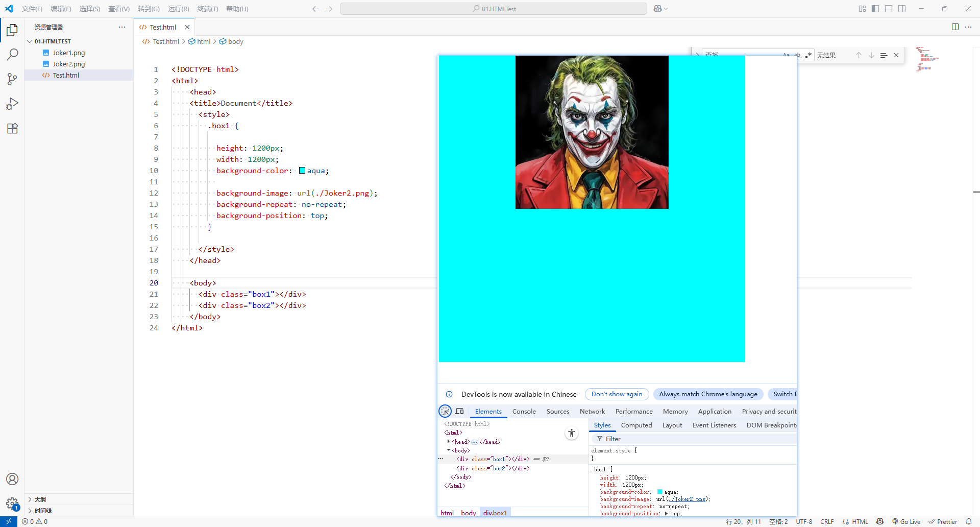Expand the head node in DevTools

click(449, 442)
